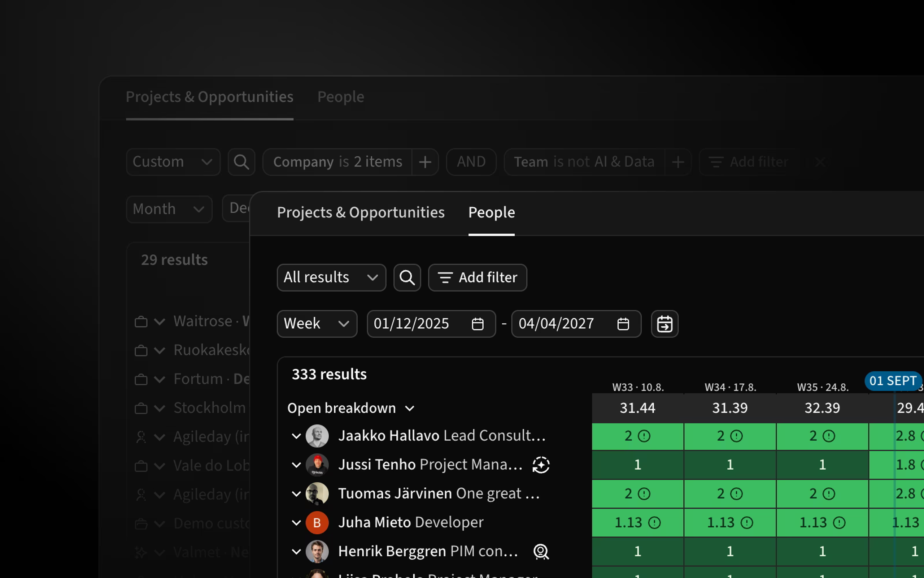Click the search icon in background window

click(x=241, y=162)
